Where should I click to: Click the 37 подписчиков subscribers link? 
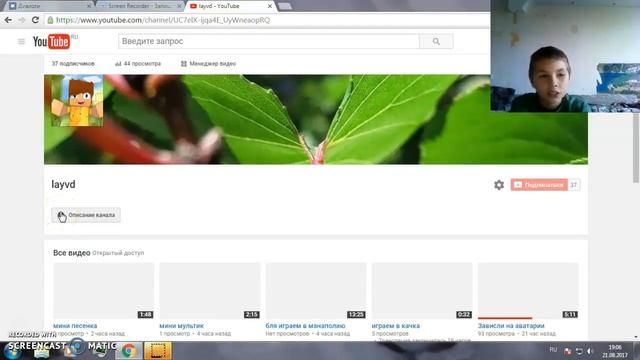[x=73, y=64]
